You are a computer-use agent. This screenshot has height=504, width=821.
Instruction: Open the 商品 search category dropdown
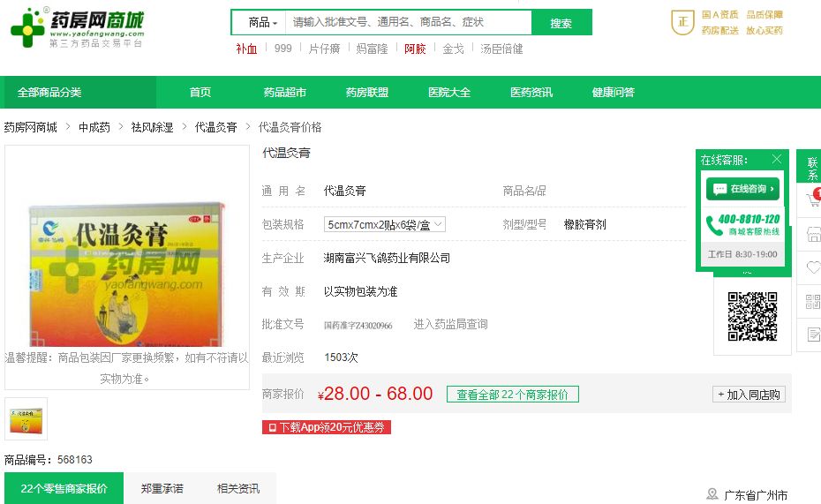tap(262, 22)
